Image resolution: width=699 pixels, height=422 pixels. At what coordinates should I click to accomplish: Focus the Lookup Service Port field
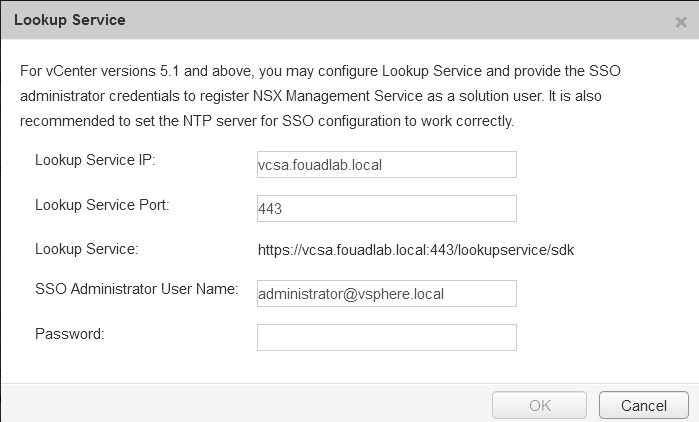tap(386, 208)
